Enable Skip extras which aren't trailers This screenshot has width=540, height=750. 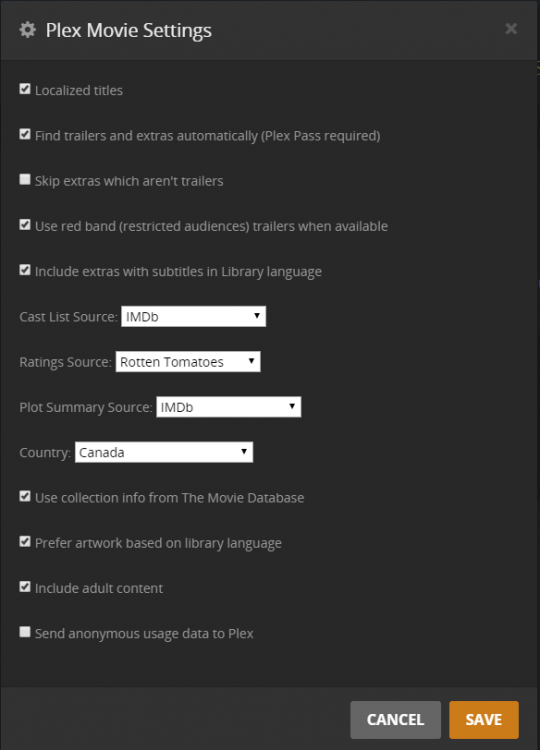coord(25,179)
